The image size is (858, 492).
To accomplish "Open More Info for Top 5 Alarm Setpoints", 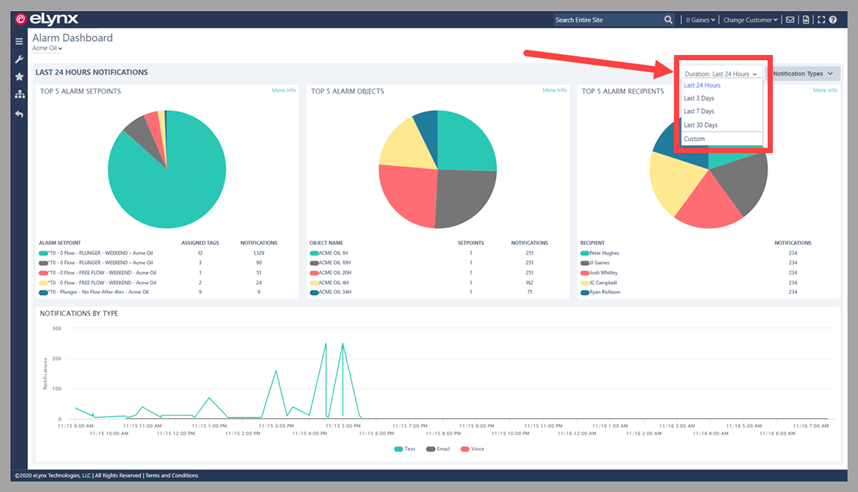I will coord(283,90).
